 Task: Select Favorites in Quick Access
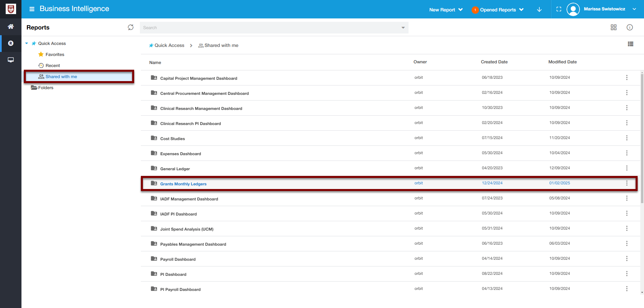tap(55, 55)
